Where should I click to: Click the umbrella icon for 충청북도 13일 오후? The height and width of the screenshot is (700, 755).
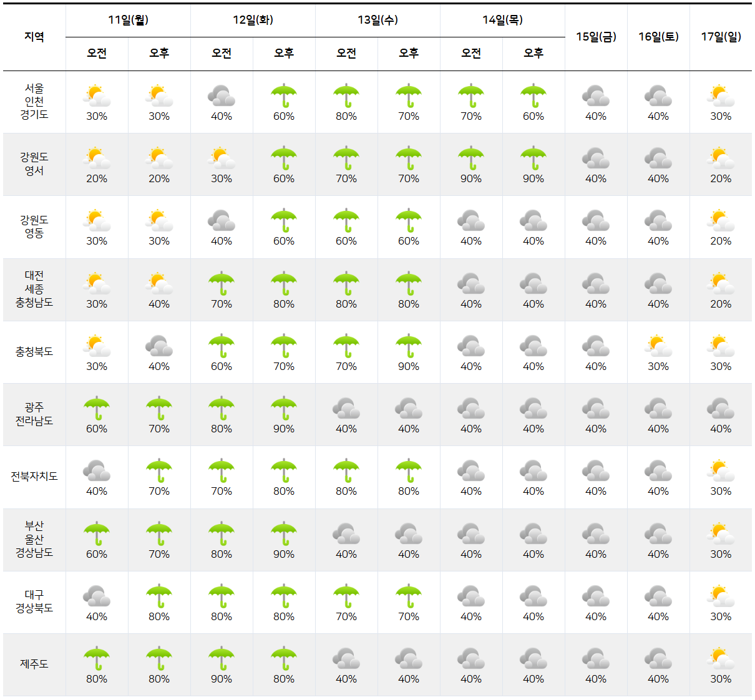click(409, 346)
